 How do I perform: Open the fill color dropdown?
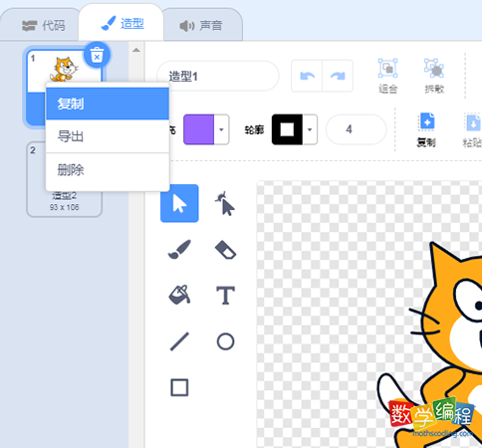coord(221,129)
